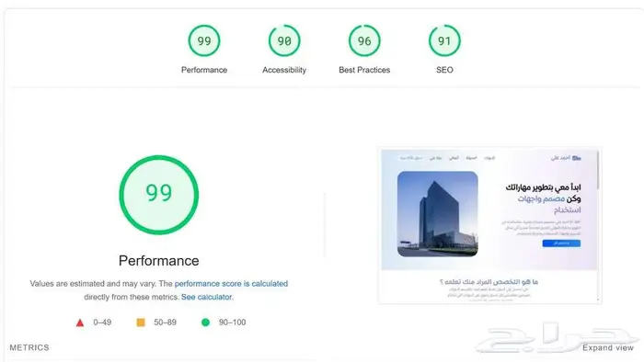Click the METRICS section heading
644x362 pixels.
click(x=29, y=347)
